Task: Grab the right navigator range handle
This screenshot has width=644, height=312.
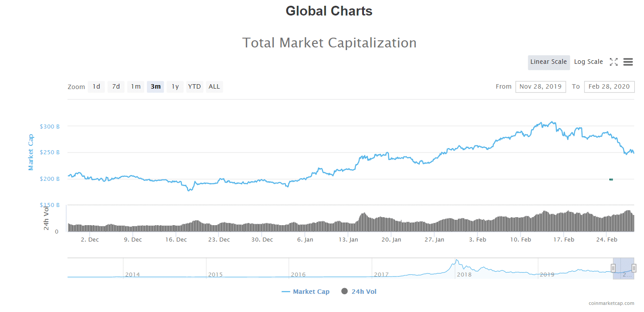Action: [634, 268]
